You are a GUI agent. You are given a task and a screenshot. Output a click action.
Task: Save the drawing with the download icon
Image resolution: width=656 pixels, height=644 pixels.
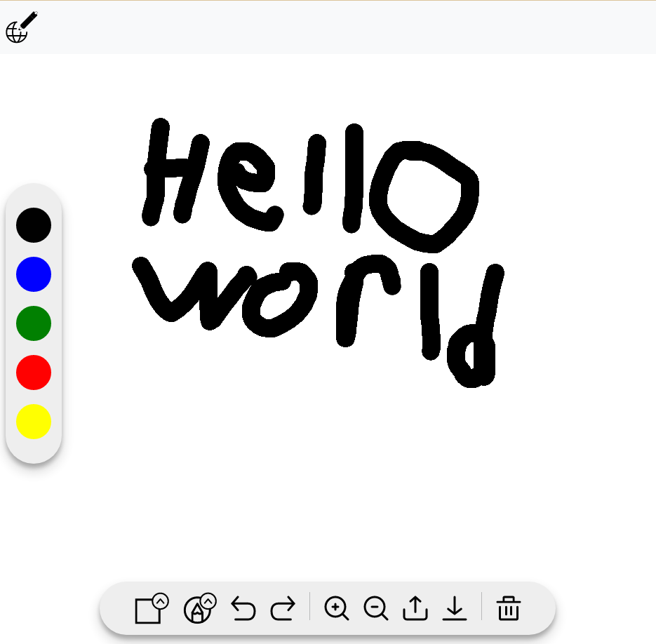[456, 609]
